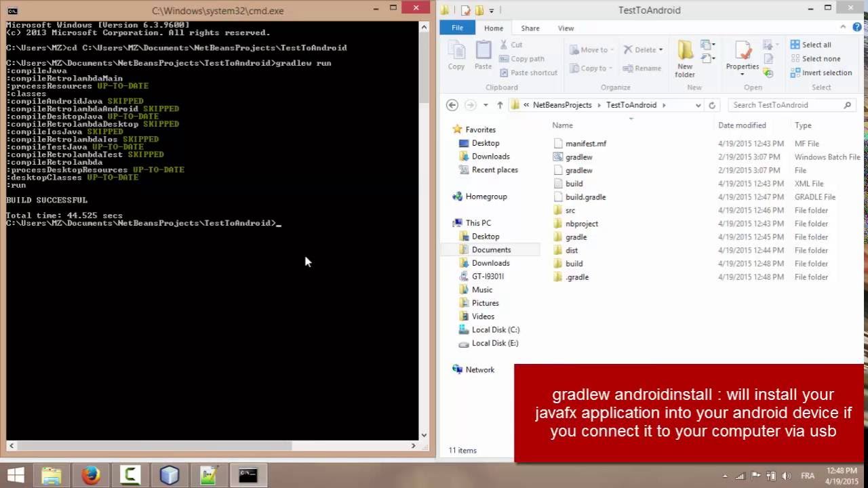Open File Explorer from the taskbar
The image size is (868, 488).
[52, 475]
